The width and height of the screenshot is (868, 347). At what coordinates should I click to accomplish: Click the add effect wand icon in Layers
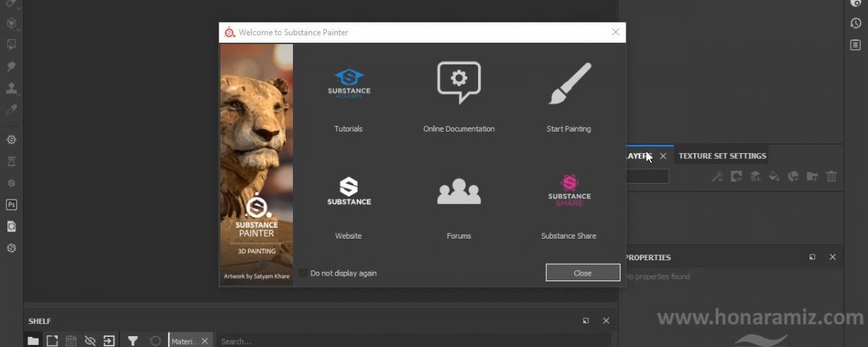tap(718, 176)
